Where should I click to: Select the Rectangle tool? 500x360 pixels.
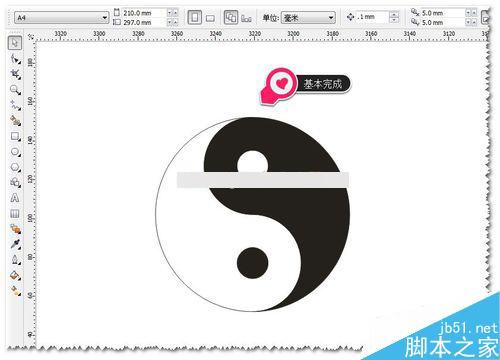click(15, 136)
